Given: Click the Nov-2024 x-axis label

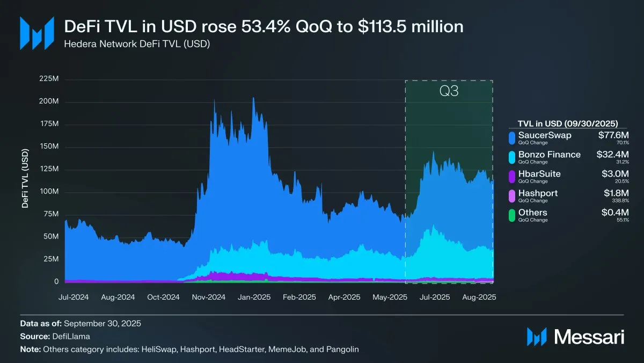Looking at the screenshot, I should (x=209, y=296).
